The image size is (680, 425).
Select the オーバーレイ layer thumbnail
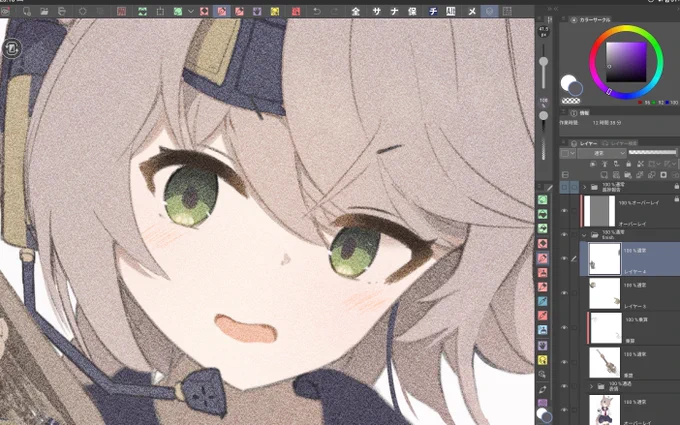pos(599,211)
